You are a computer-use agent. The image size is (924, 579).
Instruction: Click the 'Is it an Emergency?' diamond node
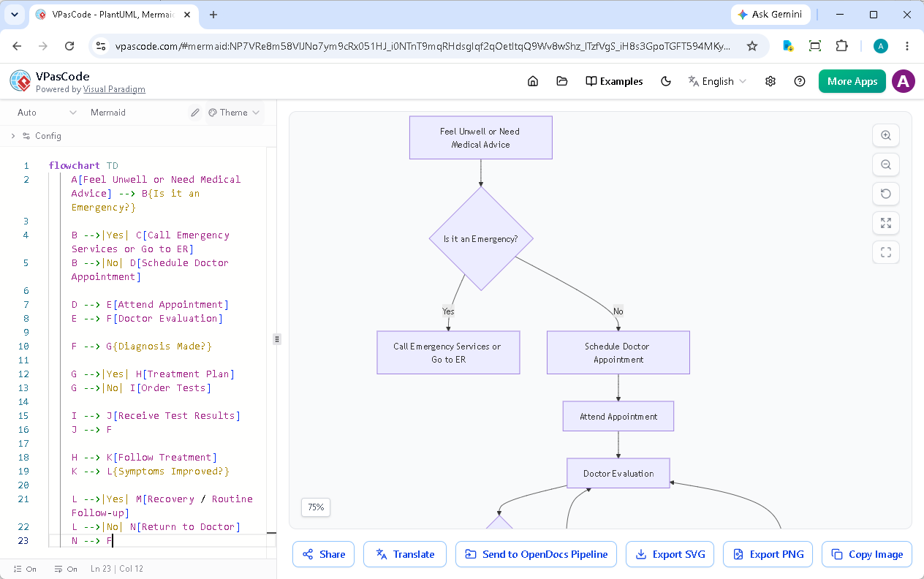tap(480, 239)
